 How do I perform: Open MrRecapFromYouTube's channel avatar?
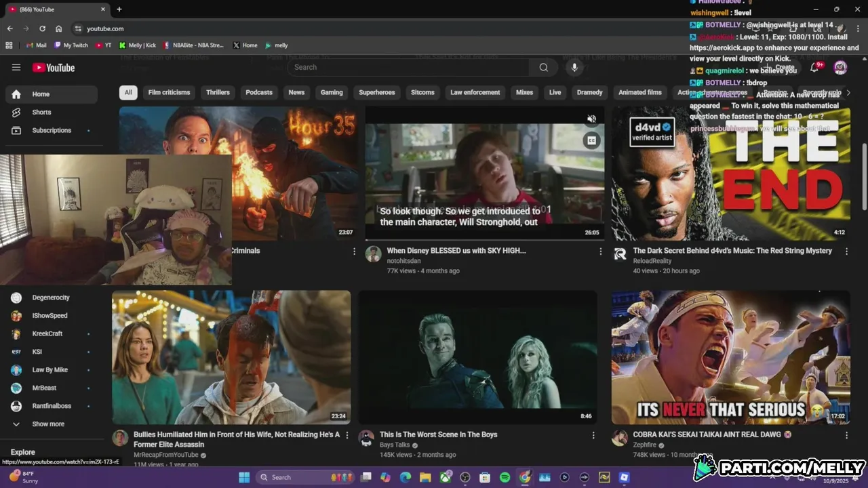pyautogui.click(x=120, y=438)
